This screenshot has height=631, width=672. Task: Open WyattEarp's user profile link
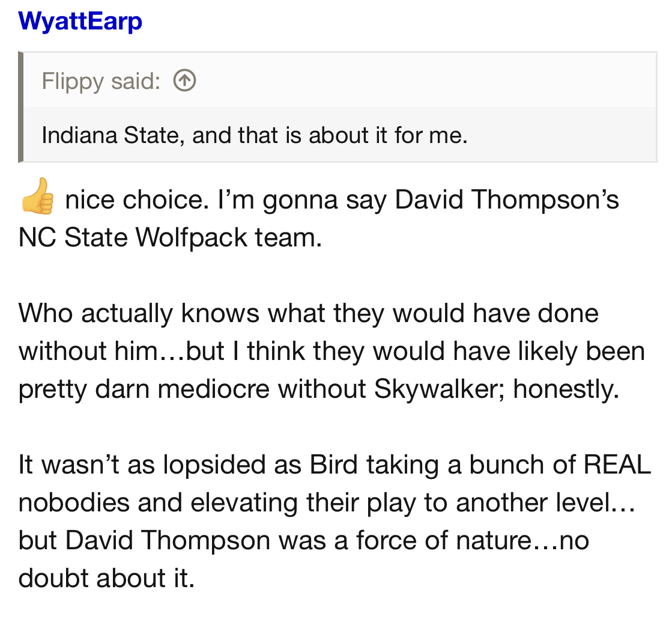(x=80, y=22)
